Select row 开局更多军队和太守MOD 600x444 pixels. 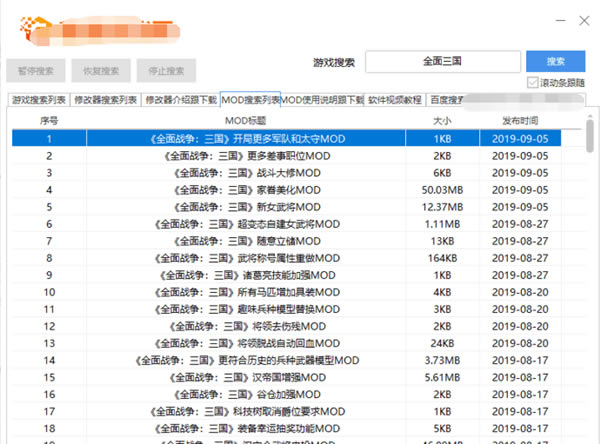coord(286,139)
